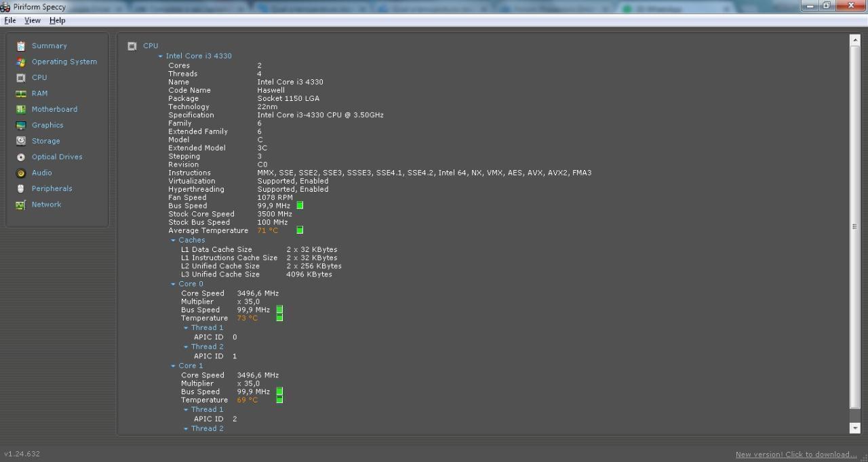Select the CPU chip icon in sidebar

(21, 78)
